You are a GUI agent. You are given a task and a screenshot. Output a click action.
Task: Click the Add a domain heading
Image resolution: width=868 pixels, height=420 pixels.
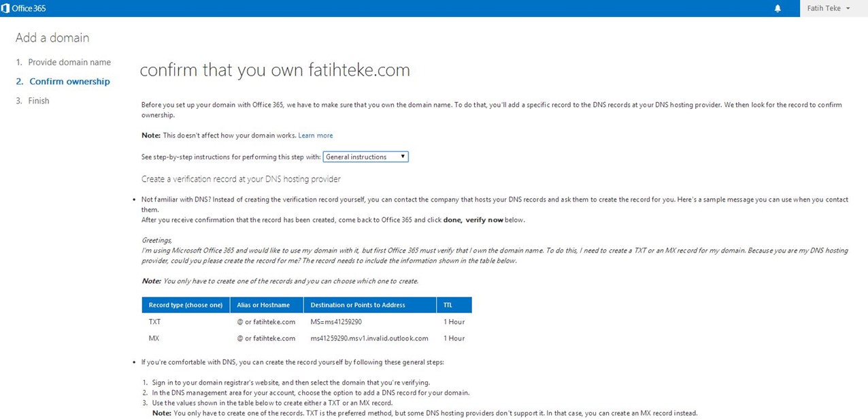[x=52, y=37]
